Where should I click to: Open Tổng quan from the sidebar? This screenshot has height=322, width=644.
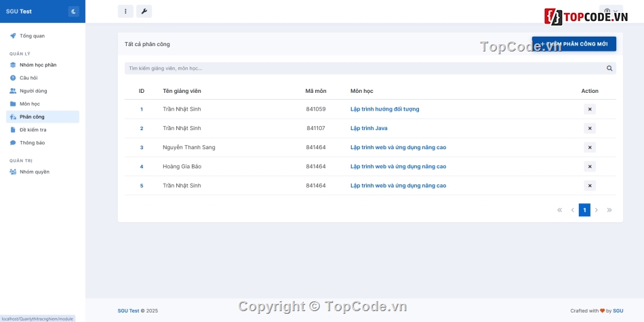pos(32,36)
